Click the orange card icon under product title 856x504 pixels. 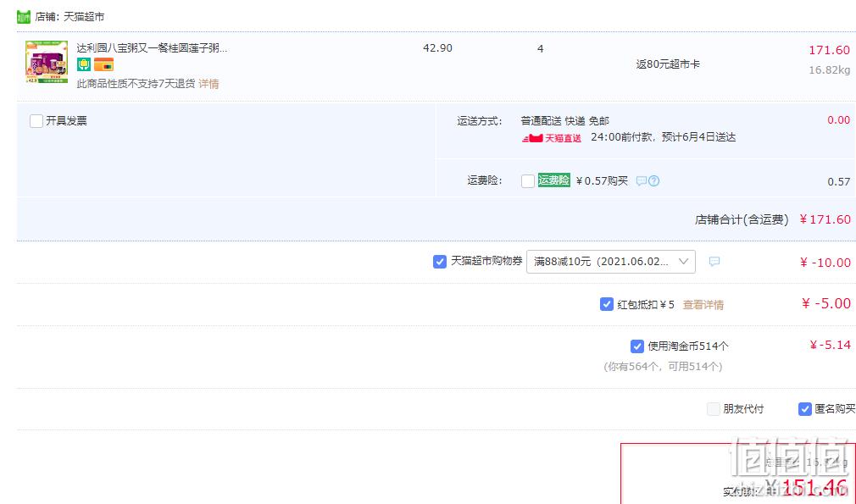click(103, 64)
